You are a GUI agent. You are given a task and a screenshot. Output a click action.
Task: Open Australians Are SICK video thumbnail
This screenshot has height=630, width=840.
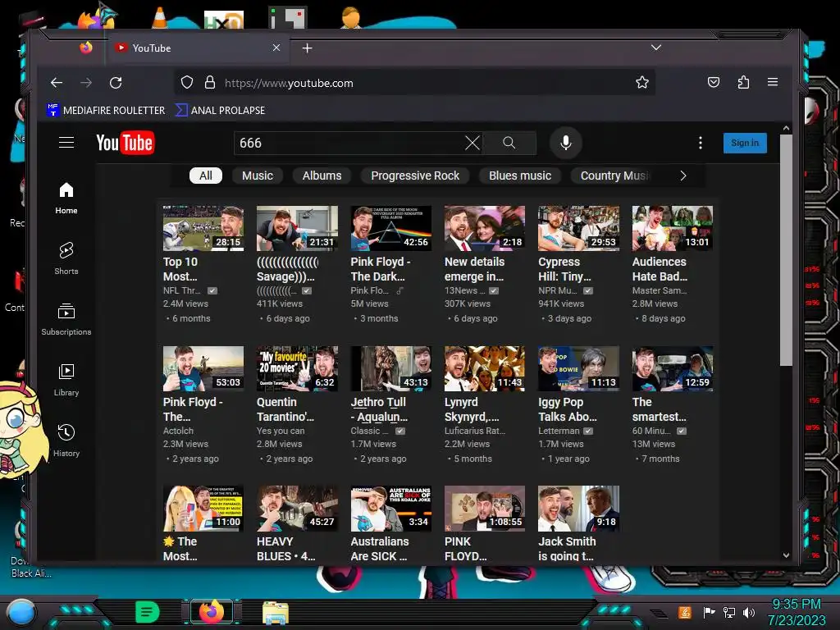[x=391, y=509]
